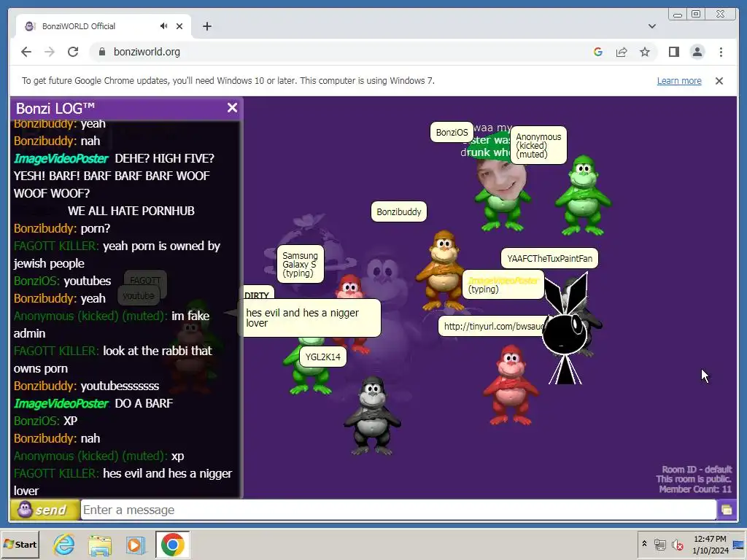The width and height of the screenshot is (747, 560).
Task: Go back to the previous page
Action: point(26,52)
